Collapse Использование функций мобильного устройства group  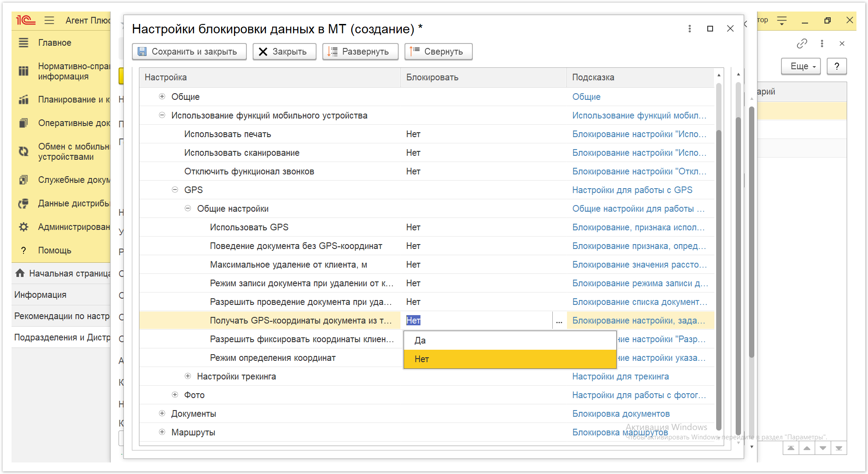coord(162,115)
